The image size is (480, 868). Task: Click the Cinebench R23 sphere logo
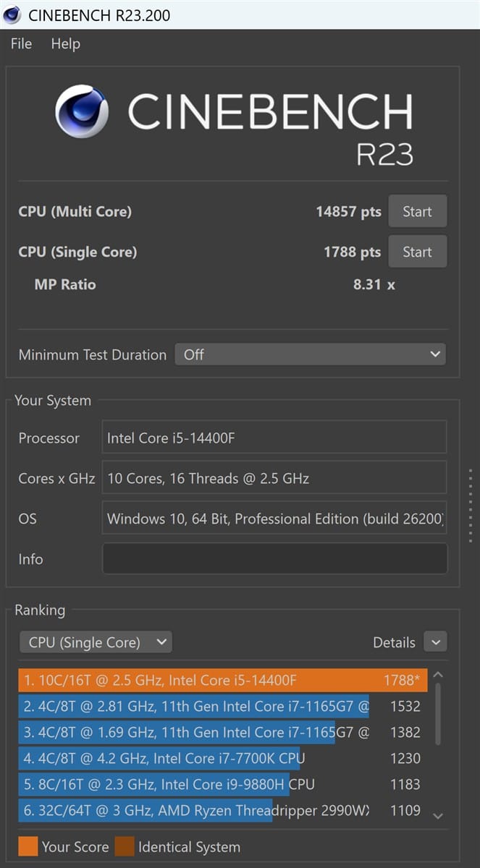click(82, 112)
